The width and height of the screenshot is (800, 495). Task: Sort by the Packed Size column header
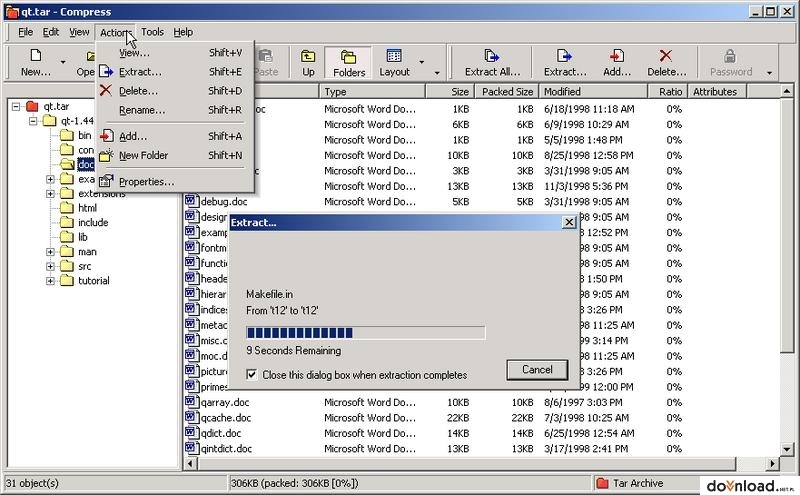click(507, 92)
